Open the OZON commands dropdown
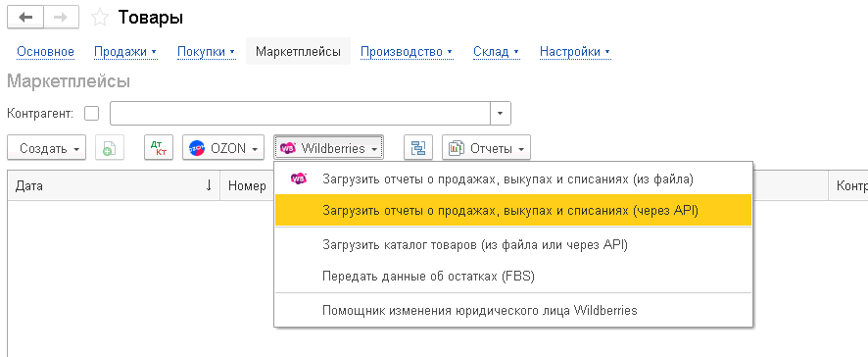Viewport: 868px width, 357px height. click(x=223, y=148)
